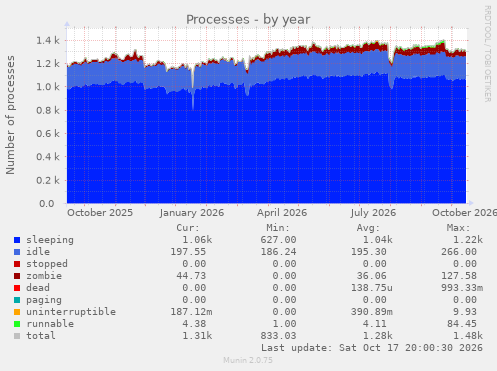The width and height of the screenshot is (497, 371).
Task: Click dead maximum value 993.33m
Action: click(x=462, y=288)
